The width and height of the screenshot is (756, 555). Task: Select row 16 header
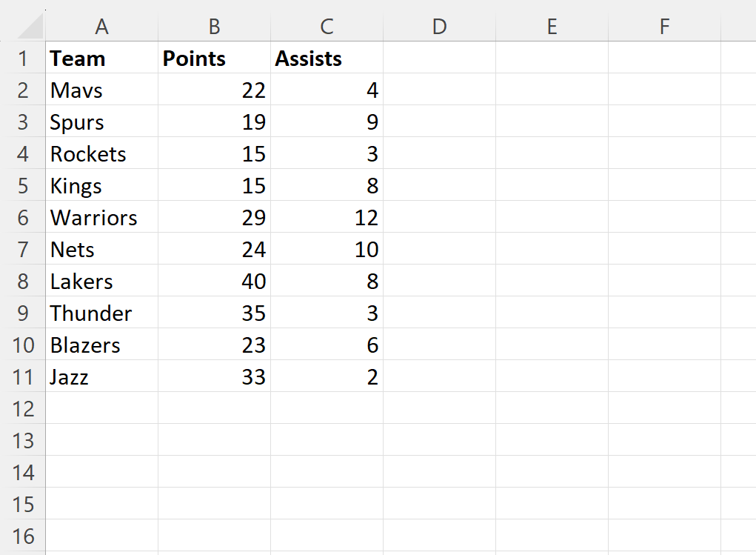23,536
